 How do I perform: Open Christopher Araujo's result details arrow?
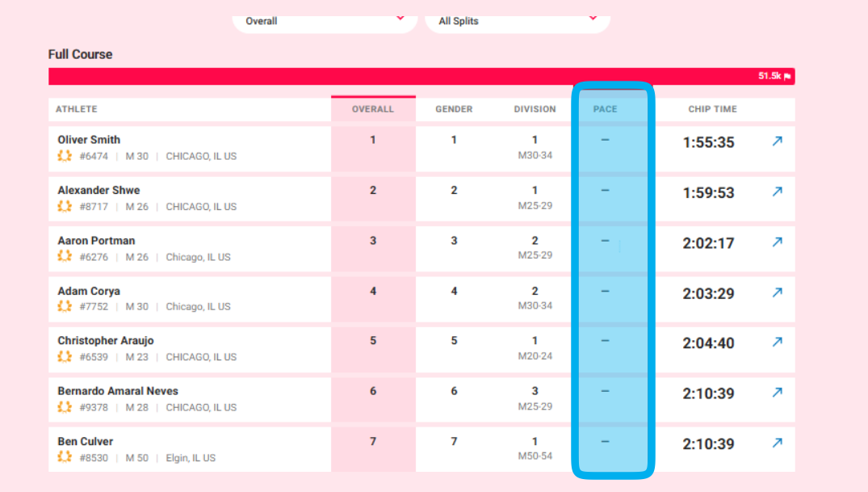(x=778, y=342)
